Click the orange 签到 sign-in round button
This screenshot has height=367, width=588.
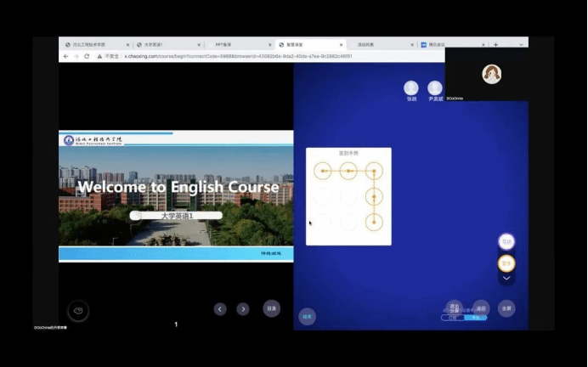point(506,263)
